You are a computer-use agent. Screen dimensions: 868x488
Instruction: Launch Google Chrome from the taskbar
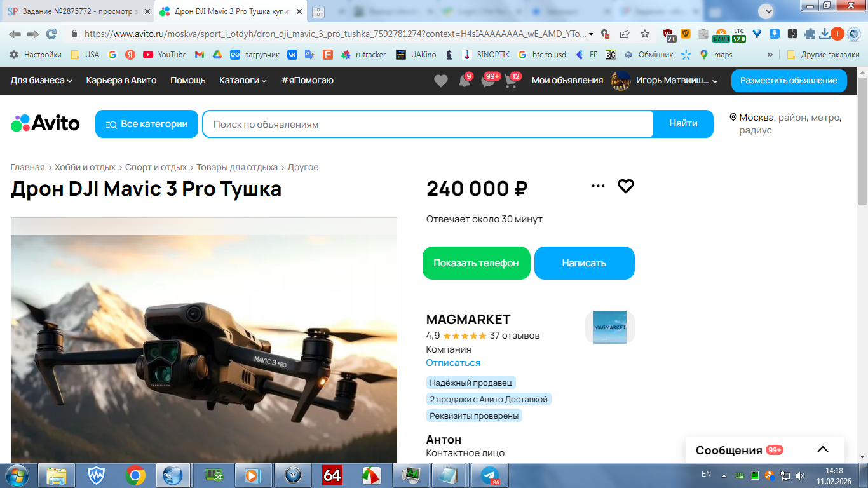(135, 475)
